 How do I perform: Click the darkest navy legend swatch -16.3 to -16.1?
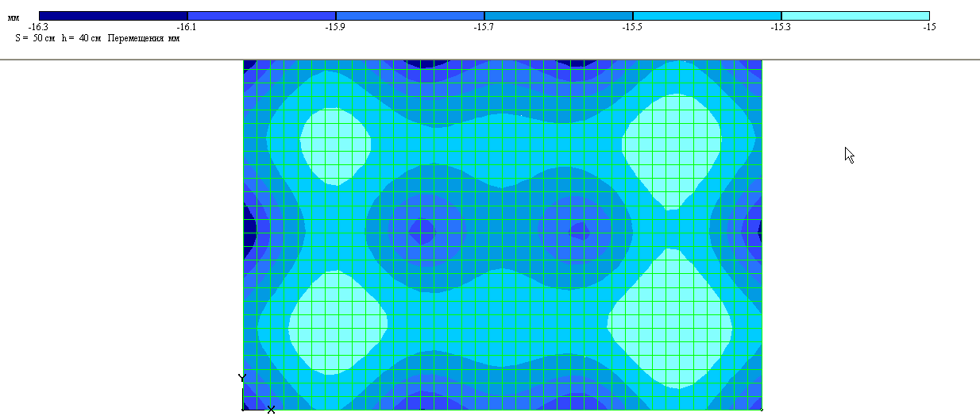tap(114, 16)
